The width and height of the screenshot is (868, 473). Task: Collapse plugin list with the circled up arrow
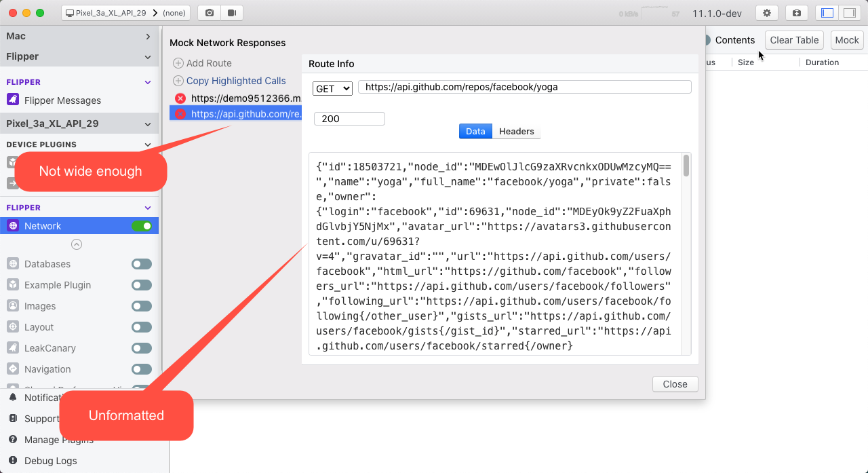point(77,244)
